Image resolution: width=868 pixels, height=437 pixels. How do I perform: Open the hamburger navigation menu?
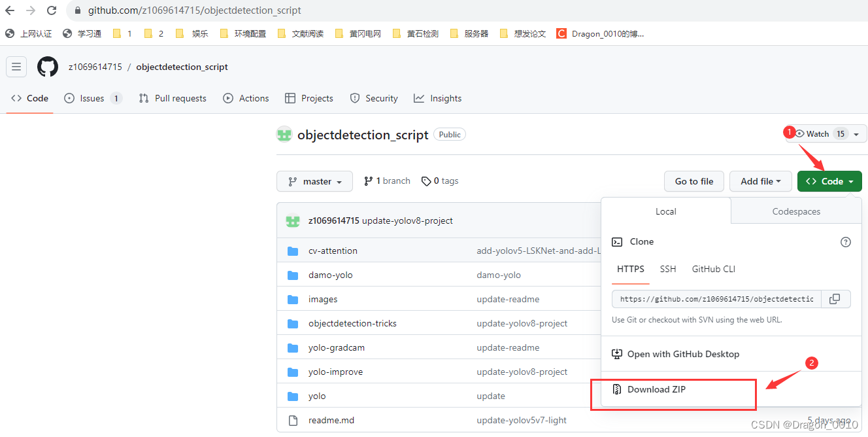point(16,67)
